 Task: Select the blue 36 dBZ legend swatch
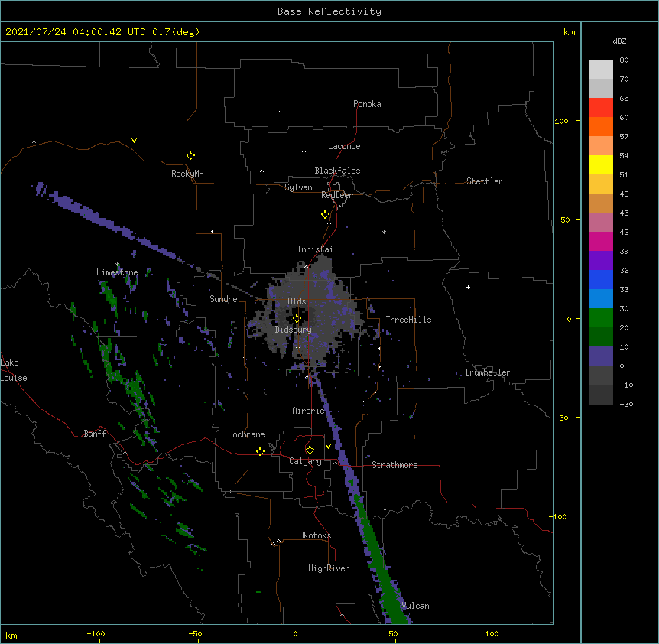point(601,279)
